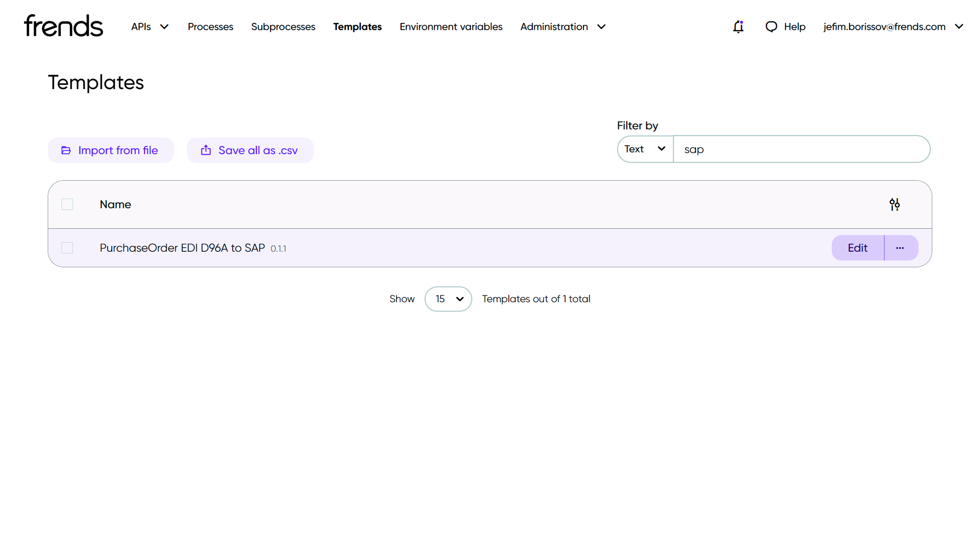
Task: Open PurchaseOrder EDI D96A to SAP template
Action: click(182, 248)
